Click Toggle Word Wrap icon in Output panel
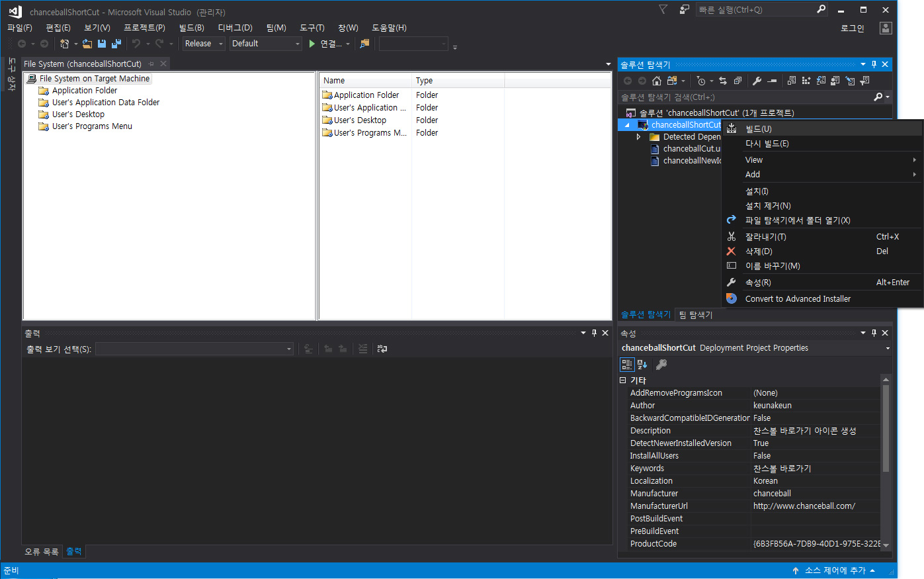This screenshot has height=579, width=924. [x=382, y=349]
